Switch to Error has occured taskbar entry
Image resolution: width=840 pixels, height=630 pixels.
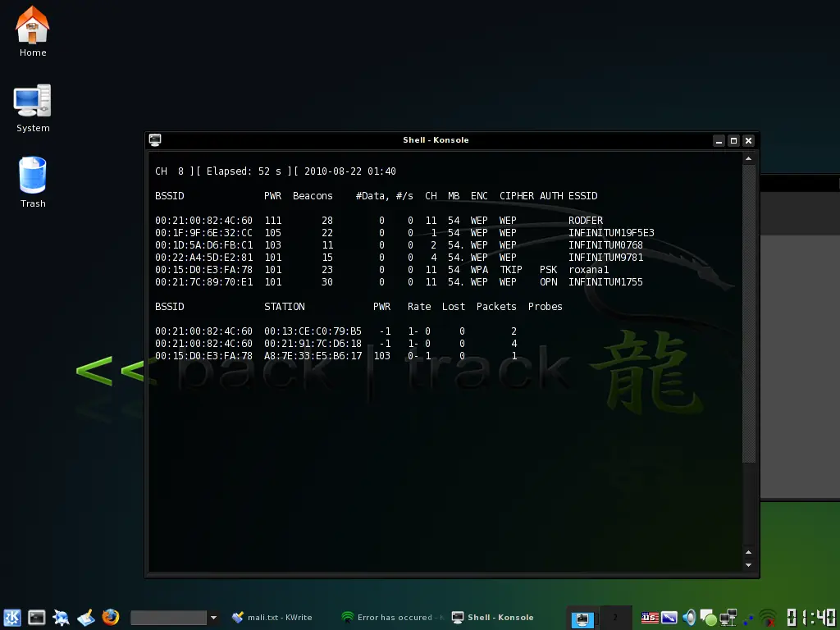[393, 617]
